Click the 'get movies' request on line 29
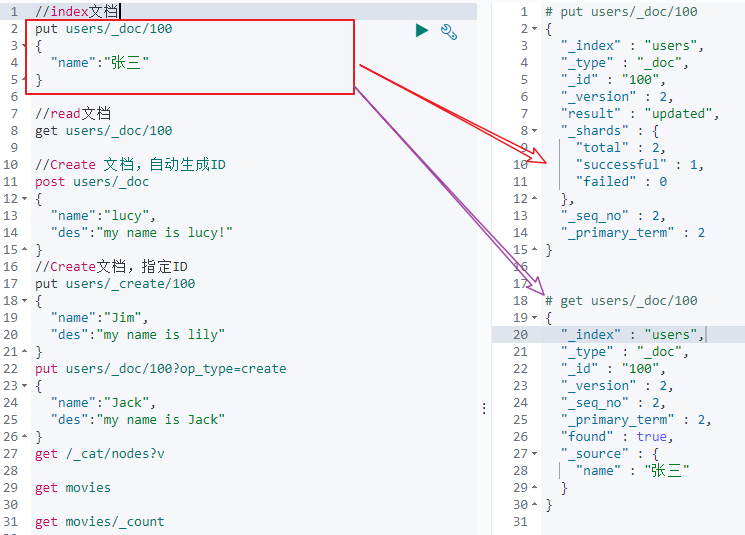The height and width of the screenshot is (535, 745). [x=73, y=487]
